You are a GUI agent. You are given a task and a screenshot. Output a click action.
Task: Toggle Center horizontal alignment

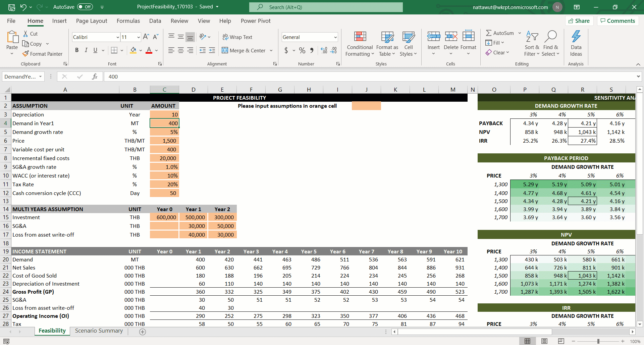(x=180, y=50)
